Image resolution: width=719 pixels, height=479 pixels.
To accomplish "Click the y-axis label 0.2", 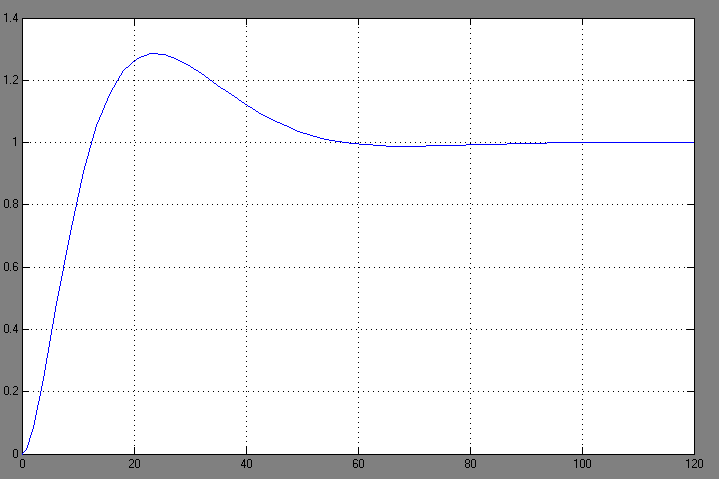I will pos(10,391).
